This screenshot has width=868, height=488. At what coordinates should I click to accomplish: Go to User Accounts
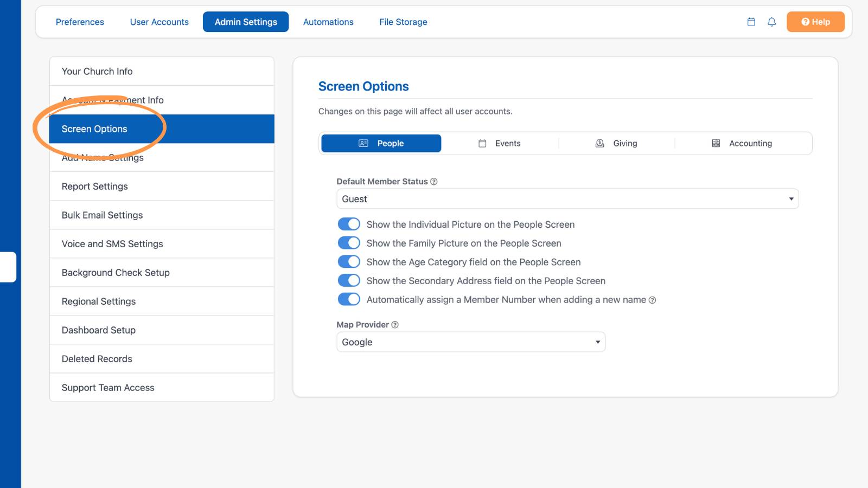click(x=159, y=22)
